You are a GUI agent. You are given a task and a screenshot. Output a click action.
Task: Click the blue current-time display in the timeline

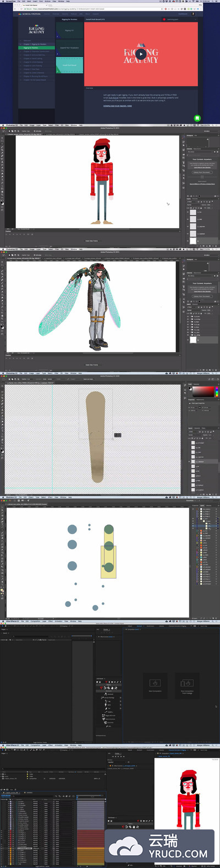[x=5, y=795]
